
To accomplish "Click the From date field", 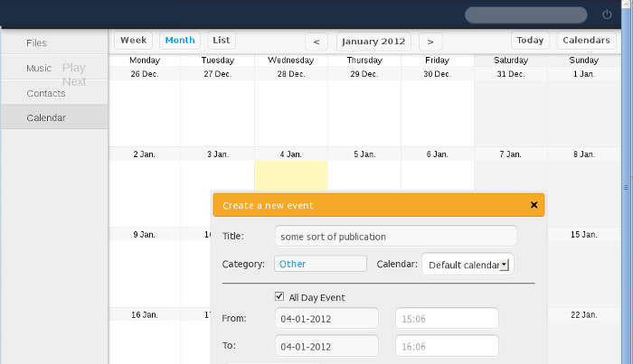I will [x=326, y=319].
